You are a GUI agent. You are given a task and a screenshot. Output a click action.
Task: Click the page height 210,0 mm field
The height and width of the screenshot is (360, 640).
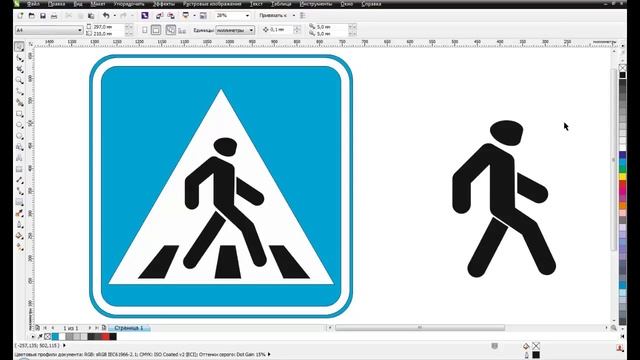tap(108, 33)
